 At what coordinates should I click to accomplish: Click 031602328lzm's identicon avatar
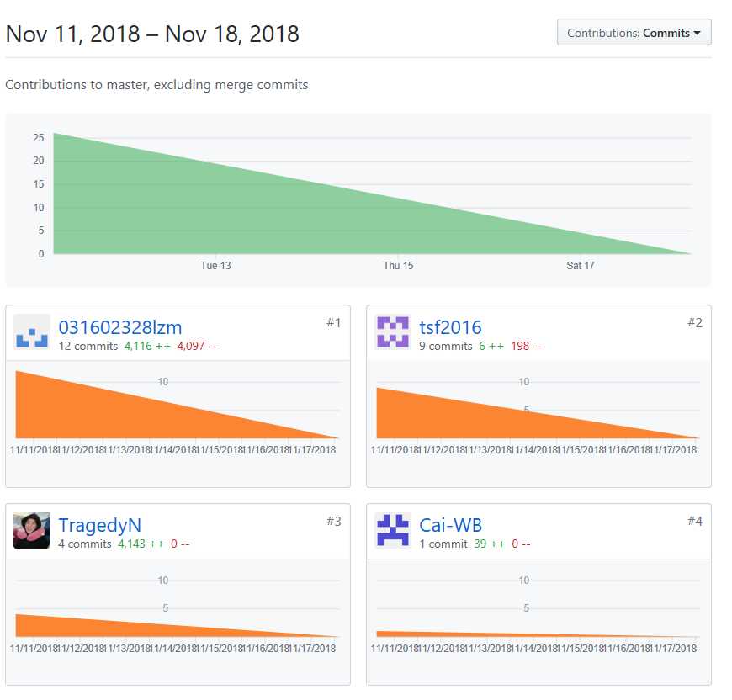[32, 331]
